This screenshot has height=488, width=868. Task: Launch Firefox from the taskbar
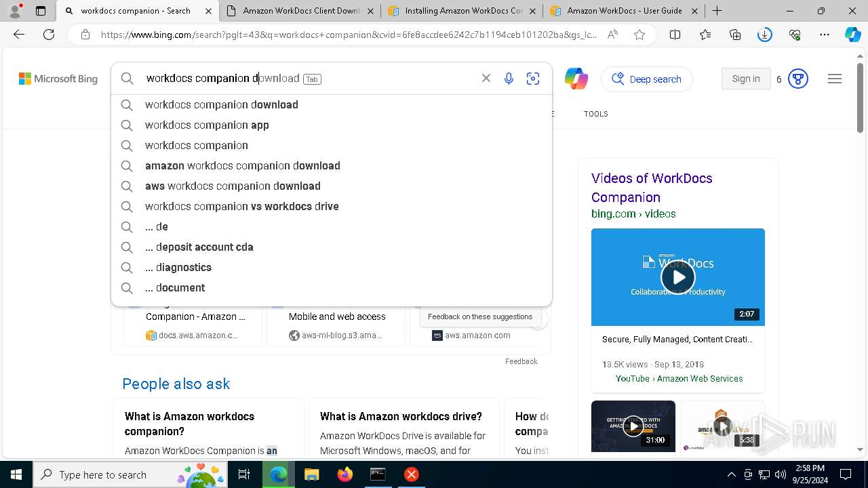(344, 474)
